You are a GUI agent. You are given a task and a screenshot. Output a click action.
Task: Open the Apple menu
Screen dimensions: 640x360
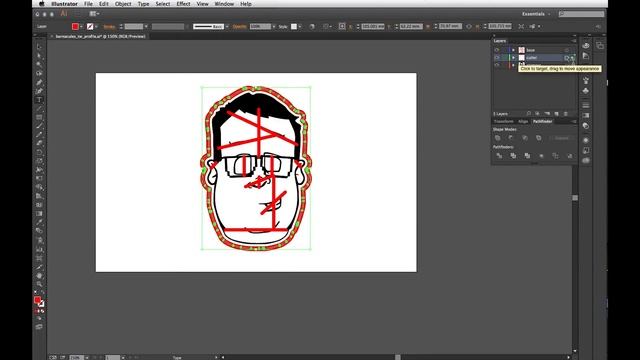tap(42, 4)
